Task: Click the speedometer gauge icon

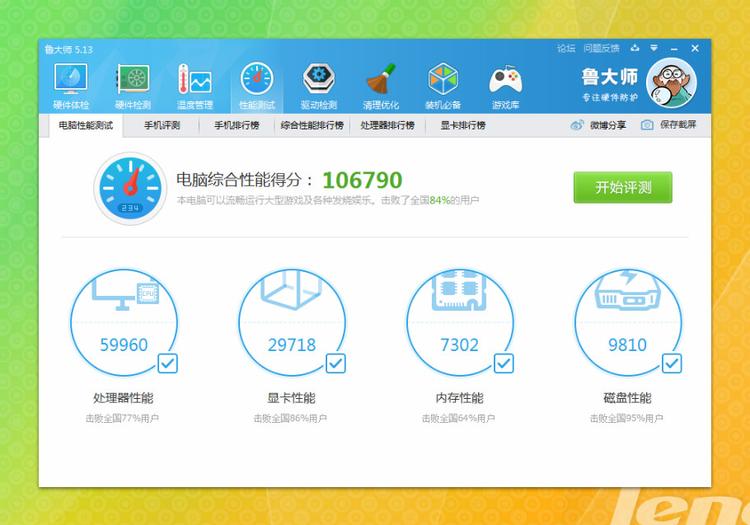Action: pos(130,188)
